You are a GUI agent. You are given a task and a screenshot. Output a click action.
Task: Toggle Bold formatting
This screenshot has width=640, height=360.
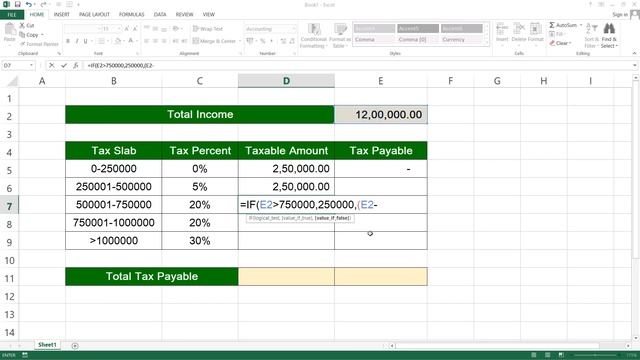coord(68,41)
